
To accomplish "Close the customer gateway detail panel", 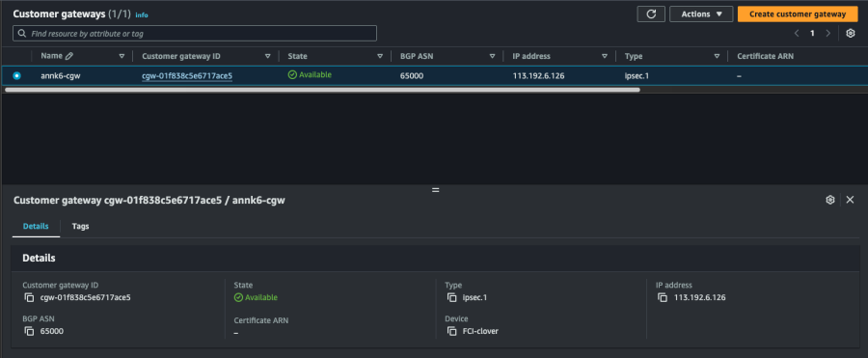I will click(851, 200).
